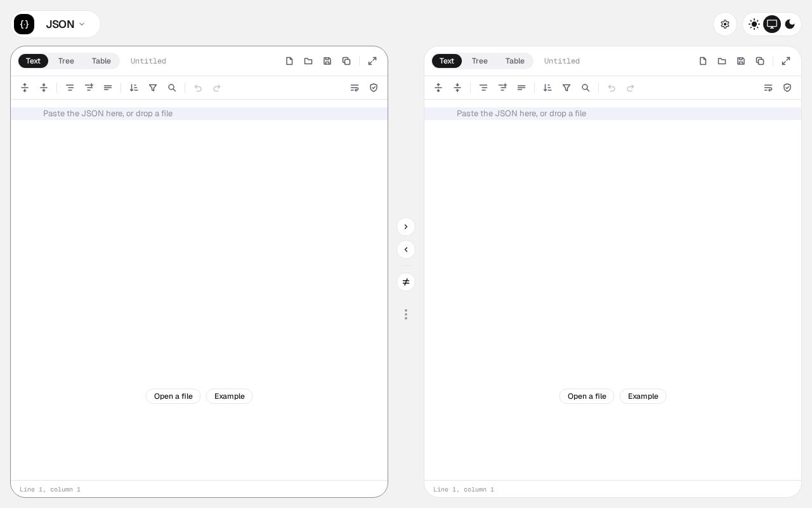The width and height of the screenshot is (812, 508).
Task: Open filter/transform icon in left toolbar
Action: pyautogui.click(x=153, y=88)
